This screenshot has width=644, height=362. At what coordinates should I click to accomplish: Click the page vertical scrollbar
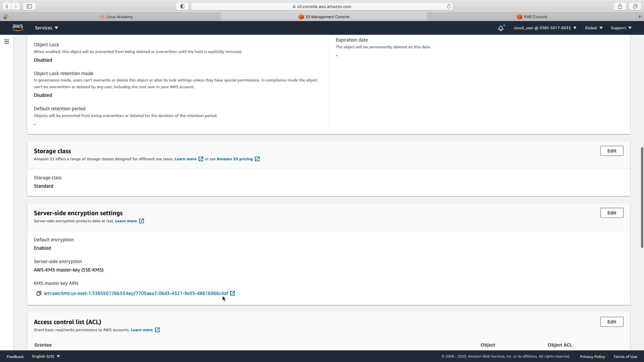click(642, 197)
